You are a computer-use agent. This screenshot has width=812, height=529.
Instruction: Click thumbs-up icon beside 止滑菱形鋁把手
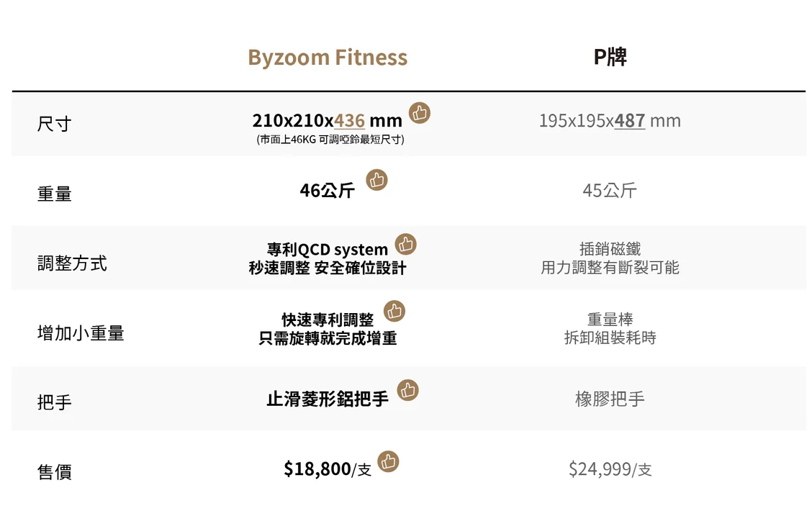tap(407, 390)
